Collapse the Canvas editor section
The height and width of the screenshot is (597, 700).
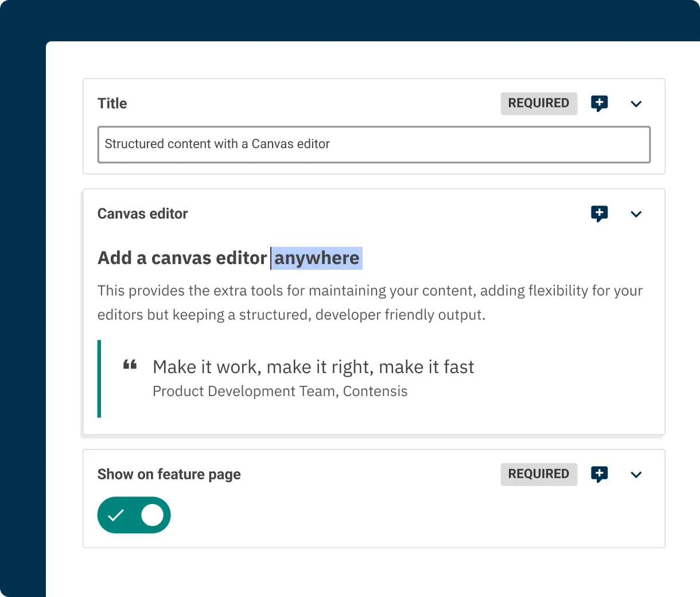tap(636, 214)
